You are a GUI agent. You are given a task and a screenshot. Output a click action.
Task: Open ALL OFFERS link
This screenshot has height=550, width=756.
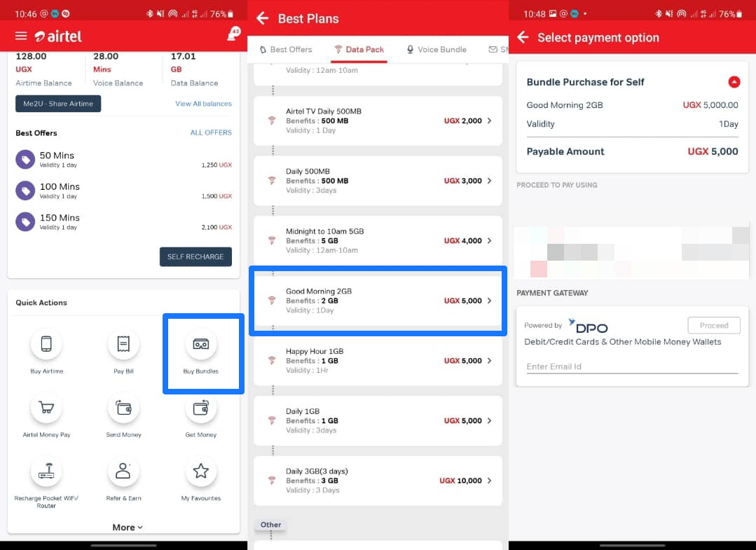pyautogui.click(x=211, y=132)
